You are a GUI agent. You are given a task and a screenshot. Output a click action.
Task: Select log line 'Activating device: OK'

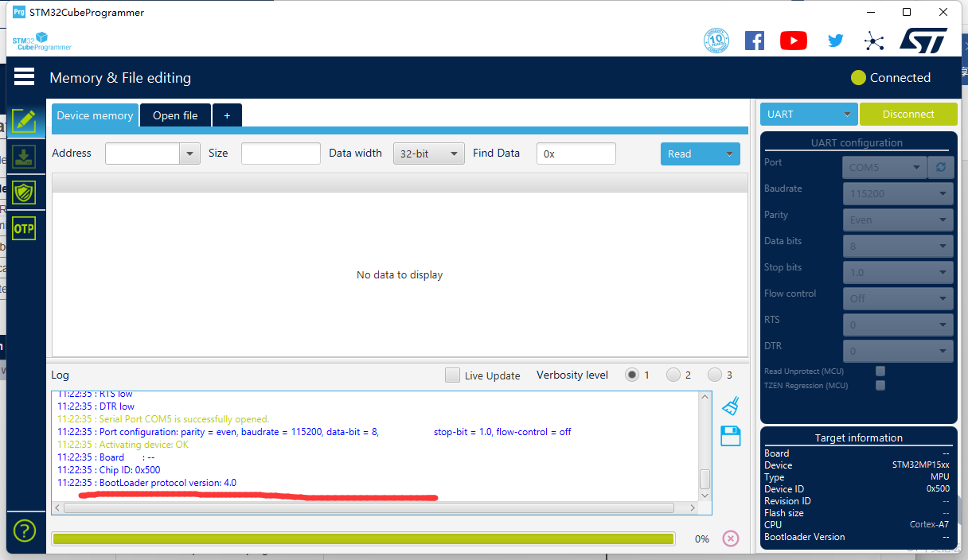click(123, 445)
